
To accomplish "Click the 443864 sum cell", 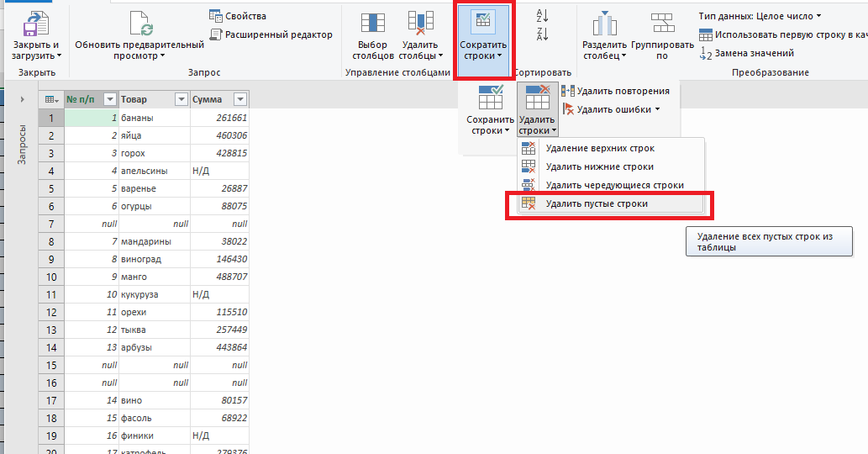I will [219, 348].
